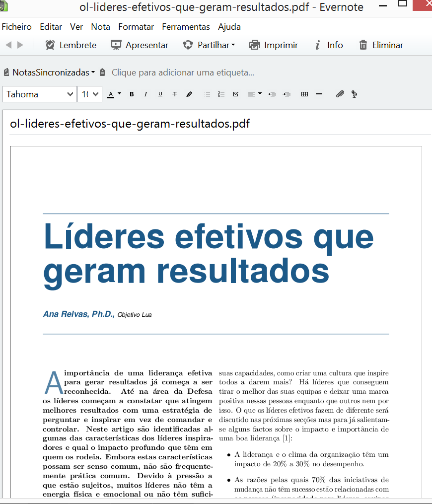Open the Ver menu
The width and height of the screenshot is (432, 504).
tap(76, 27)
